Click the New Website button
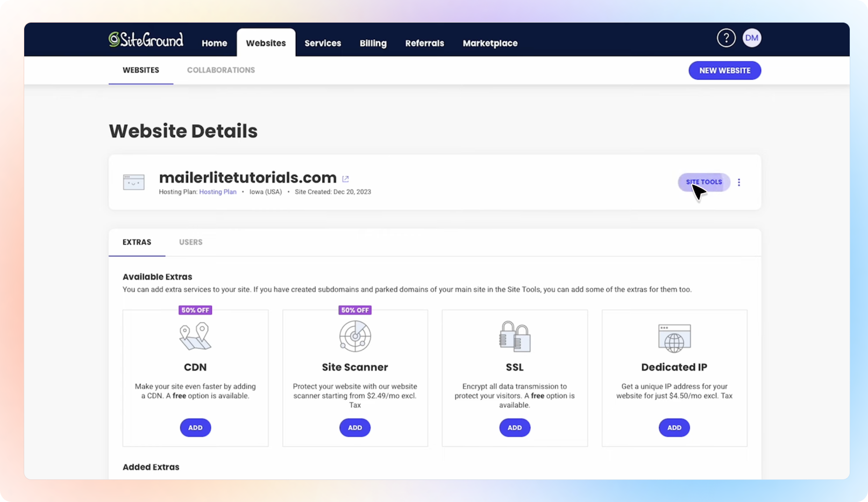868x502 pixels. pyautogui.click(x=725, y=70)
